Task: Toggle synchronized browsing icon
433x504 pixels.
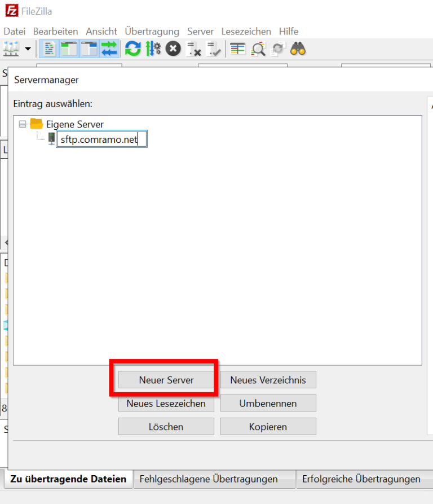Action: [x=278, y=49]
